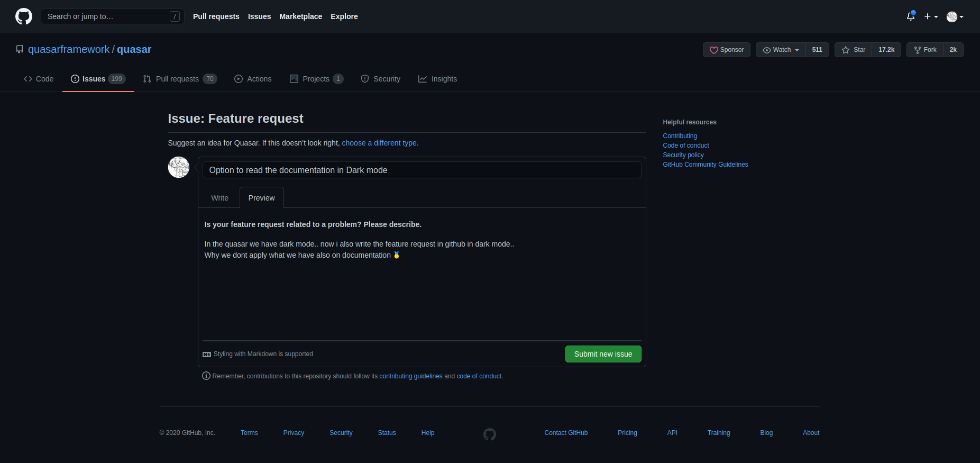The width and height of the screenshot is (980, 463).
Task: Open the Actions tab
Action: pos(253,79)
